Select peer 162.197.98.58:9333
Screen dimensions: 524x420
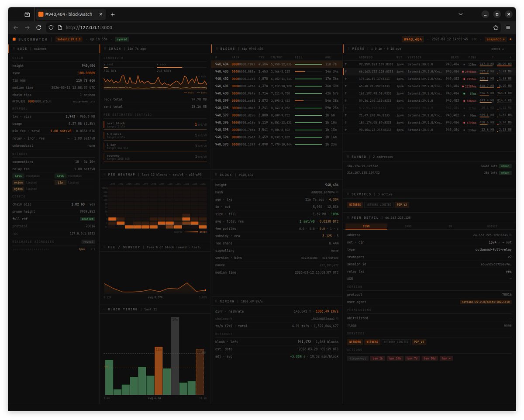429,93
